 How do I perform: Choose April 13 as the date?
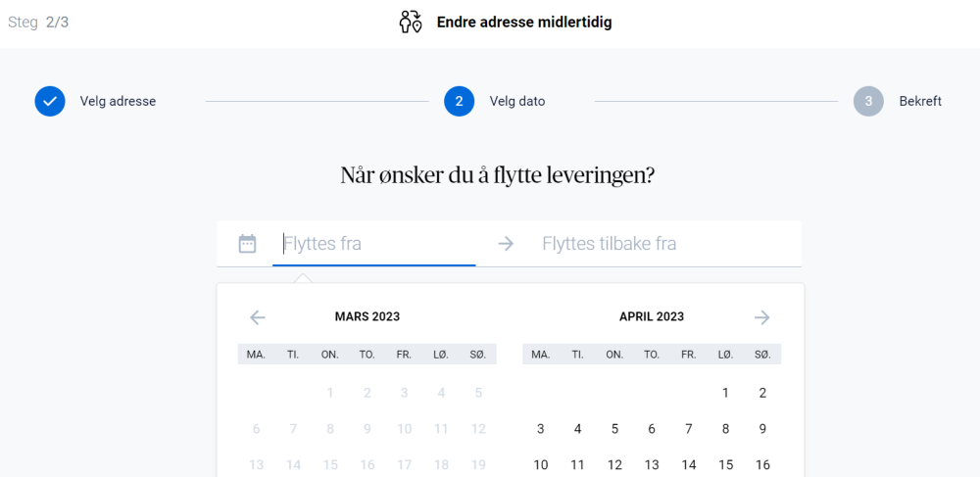click(x=652, y=465)
